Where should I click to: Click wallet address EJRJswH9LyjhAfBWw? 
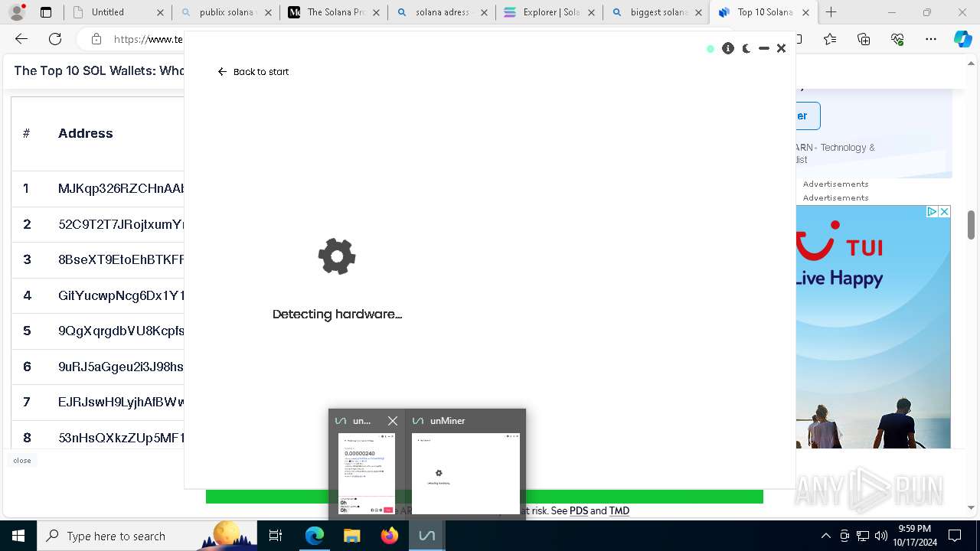click(121, 402)
